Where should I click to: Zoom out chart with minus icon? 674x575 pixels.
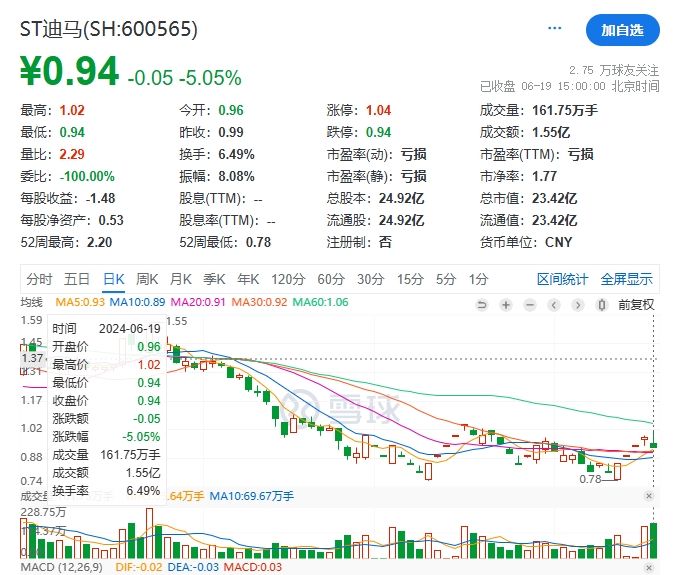(x=530, y=305)
